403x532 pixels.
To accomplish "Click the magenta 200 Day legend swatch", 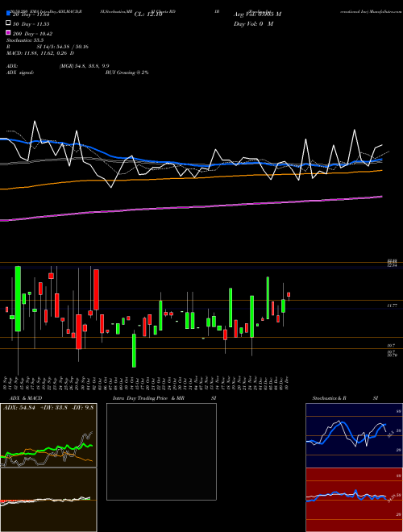I will pyautogui.click(x=8, y=32).
